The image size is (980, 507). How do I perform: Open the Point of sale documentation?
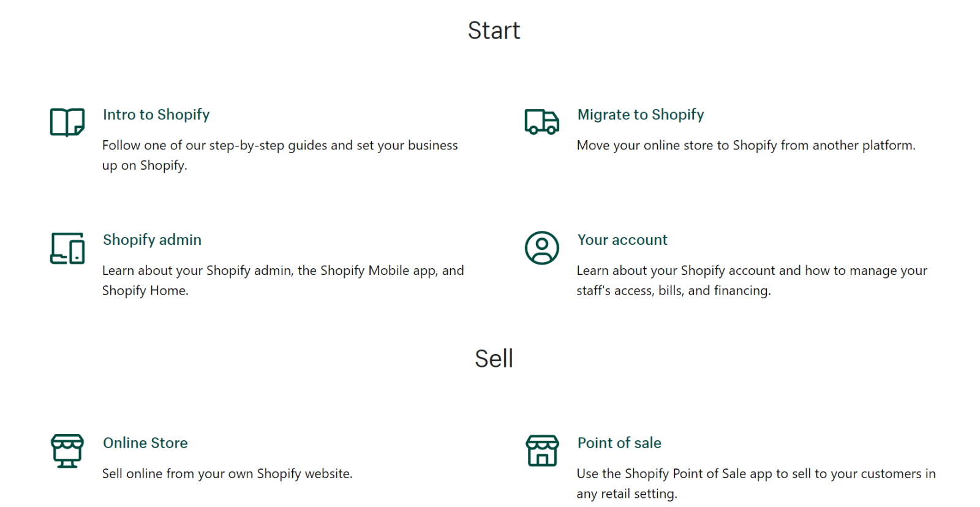pos(619,443)
